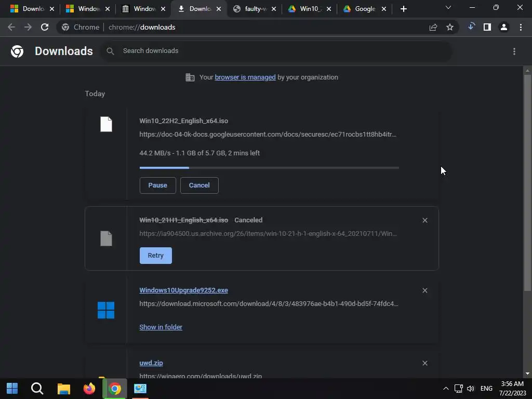Screen dimensions: 532x399
Task: Open the download.microsoft.com source URL
Action: click(269, 303)
